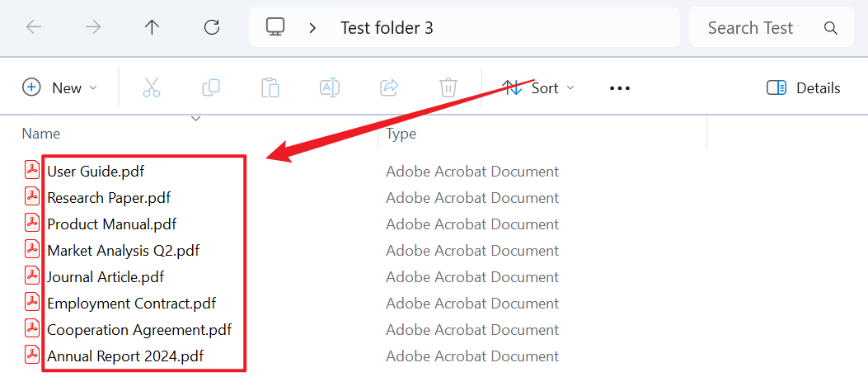The image size is (868, 391).
Task: Expand the breadcrumb chevron before Test folder 3
Action: [x=312, y=27]
